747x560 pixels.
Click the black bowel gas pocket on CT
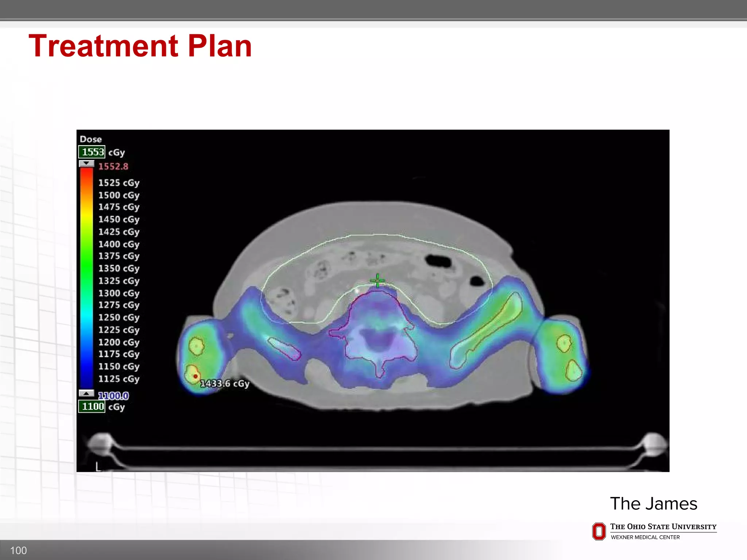pyautogui.click(x=438, y=261)
